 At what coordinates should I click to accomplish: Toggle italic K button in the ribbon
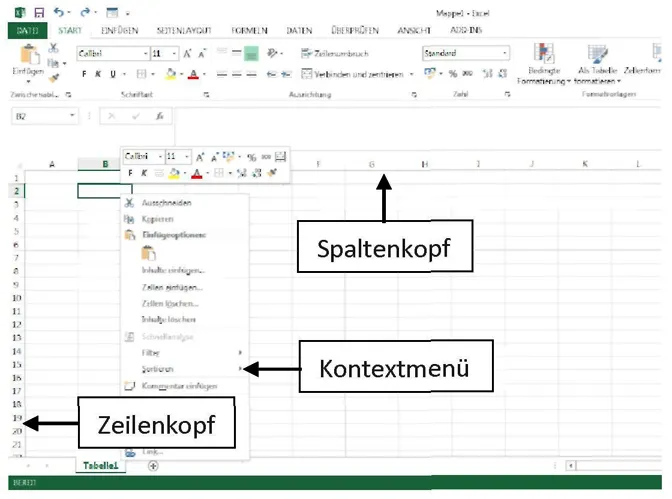(97, 74)
